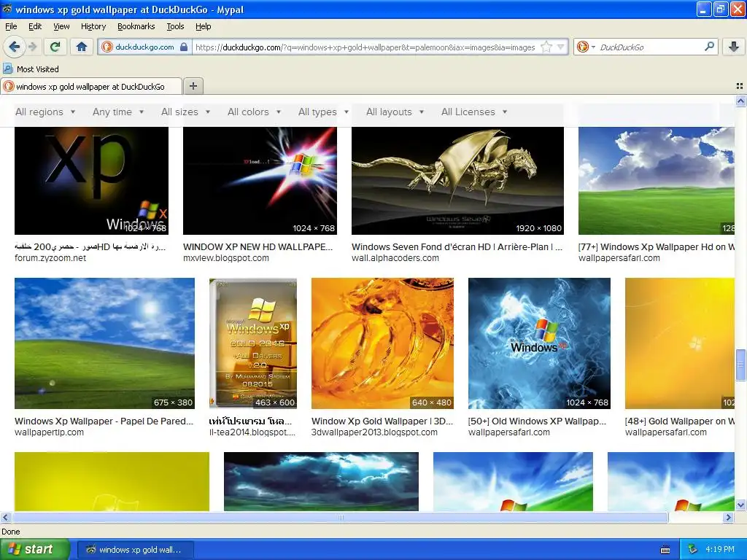Click Windows Xp Wallpaper - Papel De Pared title
The image size is (747, 560).
click(x=104, y=421)
